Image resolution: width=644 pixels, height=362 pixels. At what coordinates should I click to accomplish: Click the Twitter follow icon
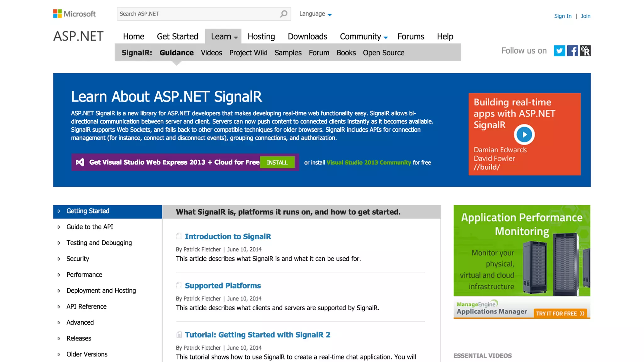(559, 51)
